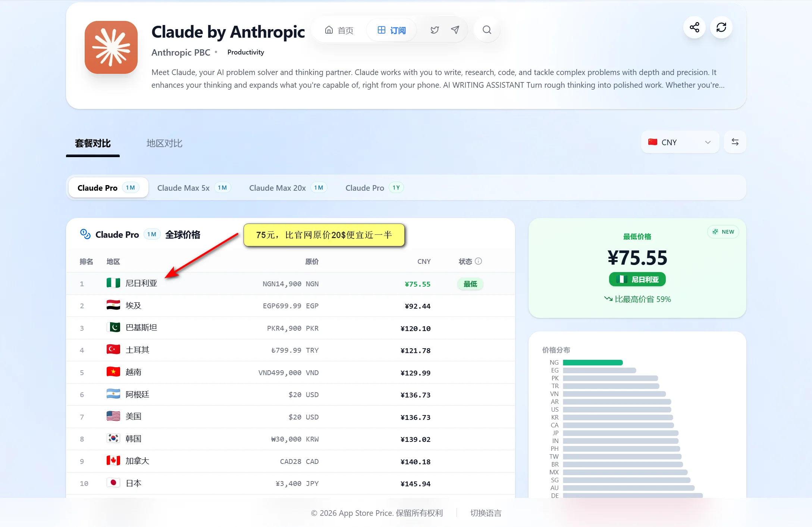Screen dimensions: 812x527
Task: Click the 切换语言 language link
Action: pyautogui.click(x=486, y=513)
